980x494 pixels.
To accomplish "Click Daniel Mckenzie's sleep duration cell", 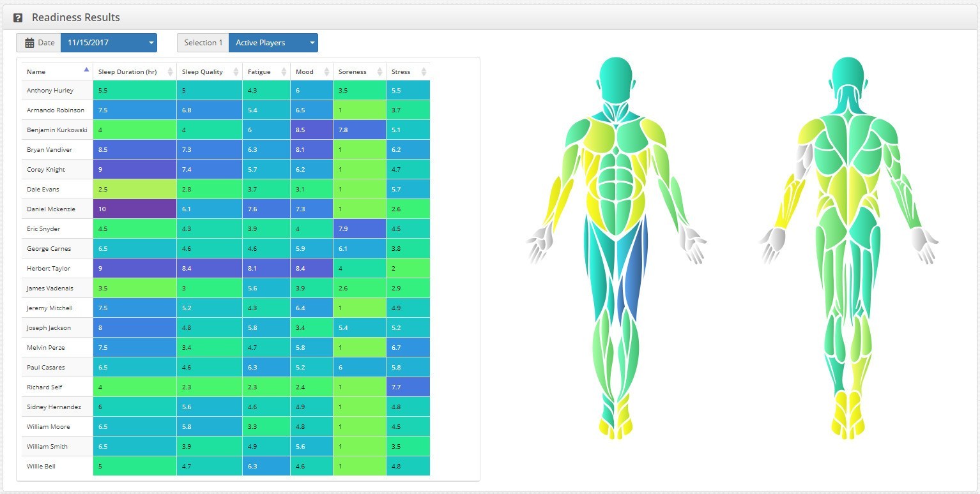I will tap(134, 209).
